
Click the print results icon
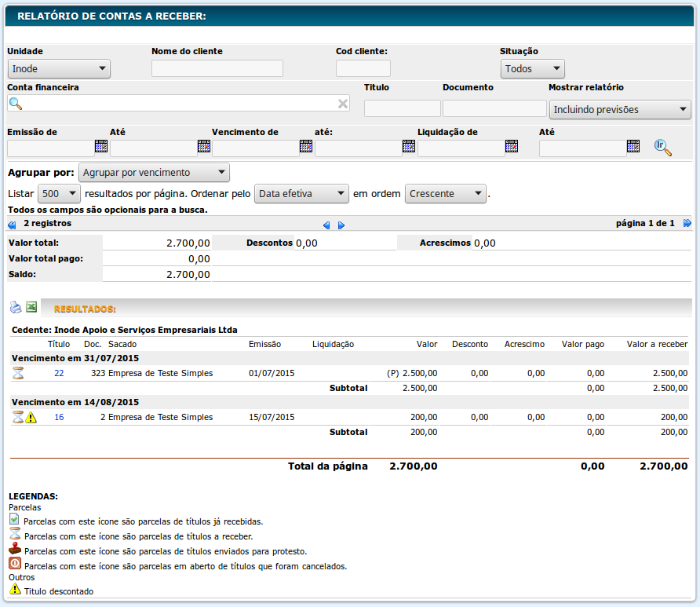coord(16,307)
